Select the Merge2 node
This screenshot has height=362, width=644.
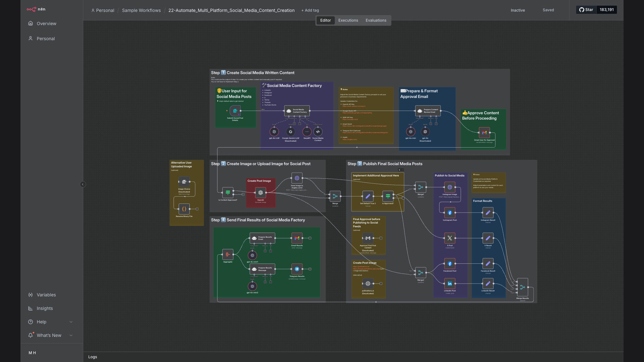tap(421, 273)
